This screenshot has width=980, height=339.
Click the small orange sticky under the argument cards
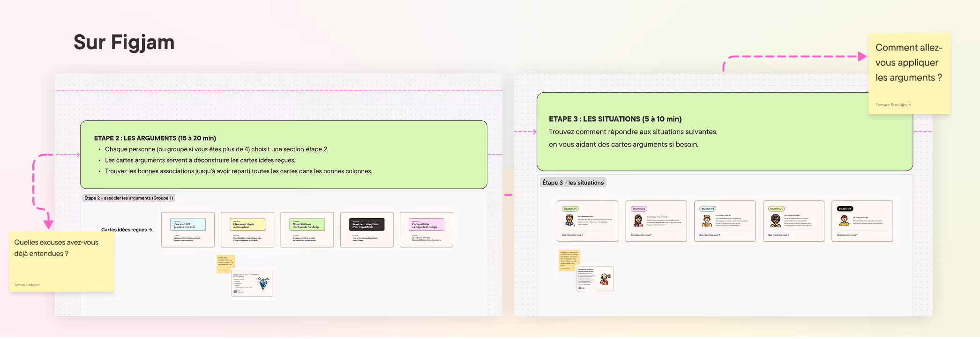[225, 264]
